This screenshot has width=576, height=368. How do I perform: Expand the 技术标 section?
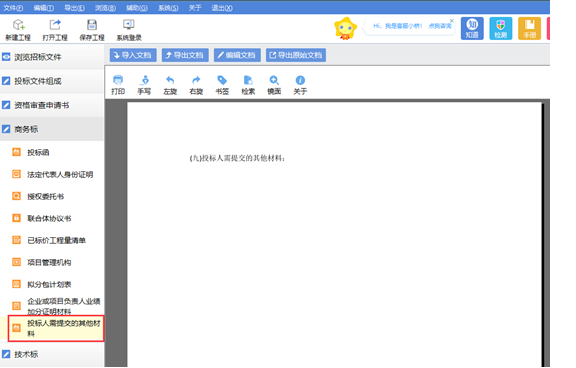(x=52, y=354)
